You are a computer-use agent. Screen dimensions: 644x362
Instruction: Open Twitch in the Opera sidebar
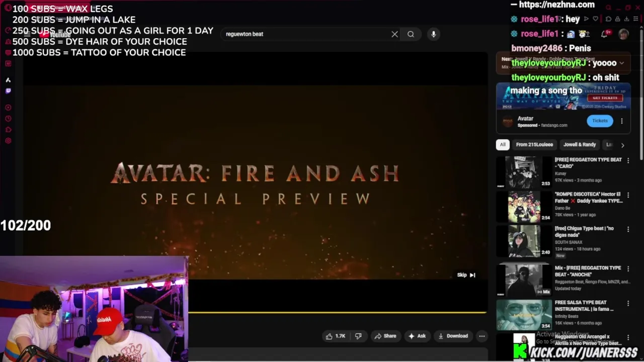tap(8, 91)
